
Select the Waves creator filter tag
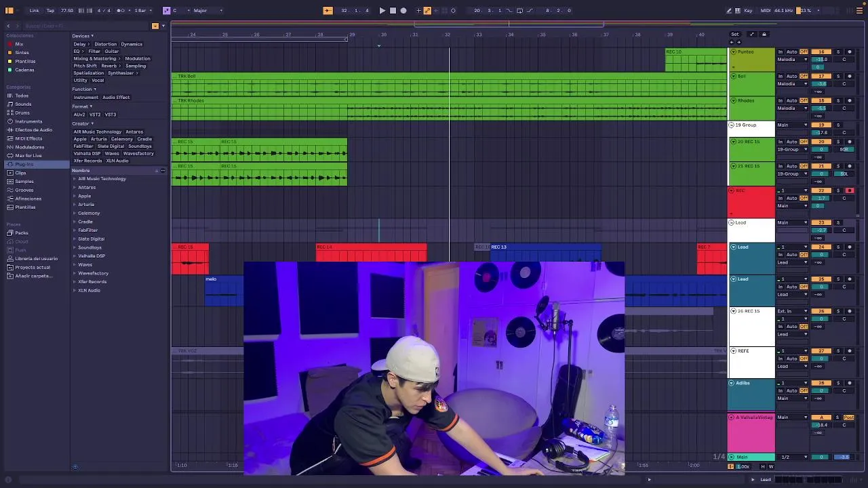click(x=112, y=153)
